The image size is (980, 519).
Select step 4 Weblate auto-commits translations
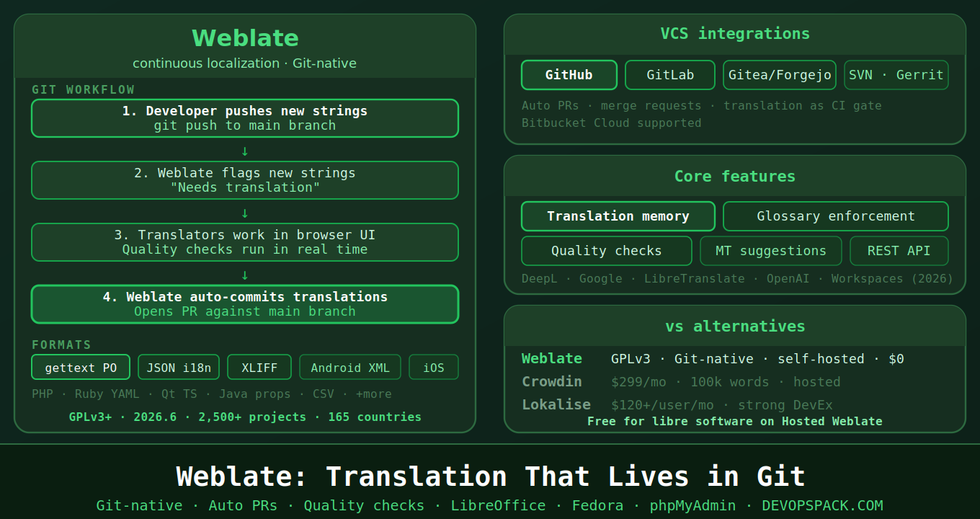point(245,304)
